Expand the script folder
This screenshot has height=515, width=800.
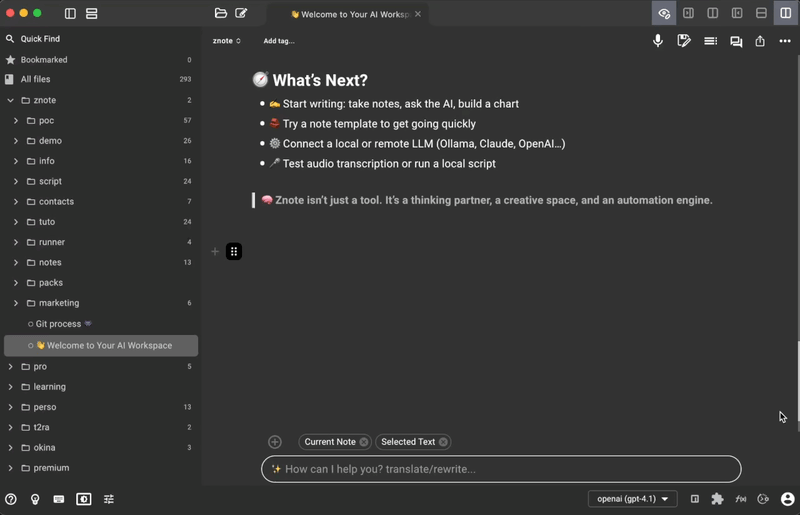16,181
